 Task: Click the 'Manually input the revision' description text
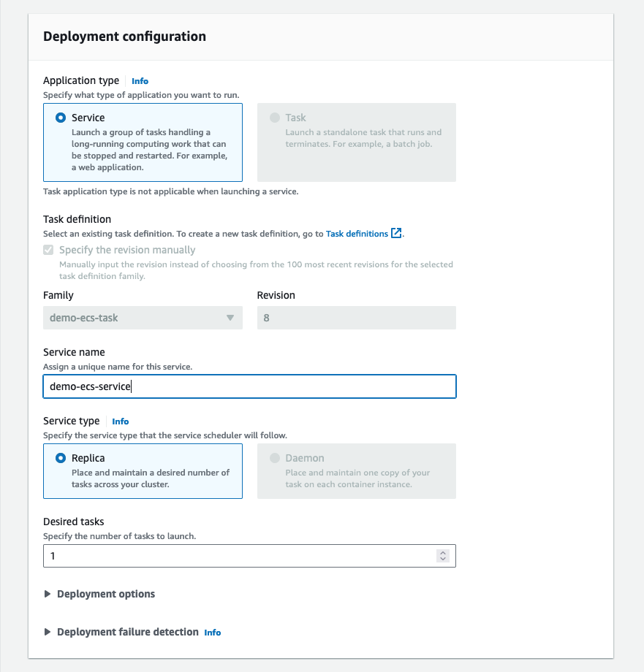pyautogui.click(x=256, y=270)
